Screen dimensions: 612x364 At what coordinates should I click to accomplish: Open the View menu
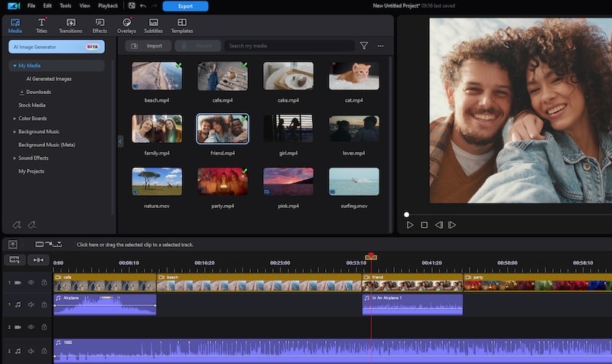click(x=85, y=6)
